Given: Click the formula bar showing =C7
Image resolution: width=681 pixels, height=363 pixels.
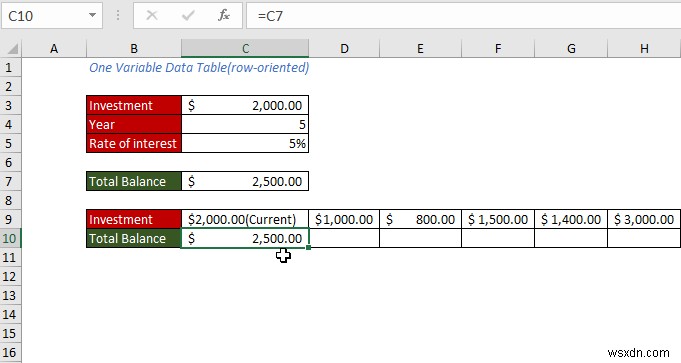Looking at the screenshot, I should point(463,16).
